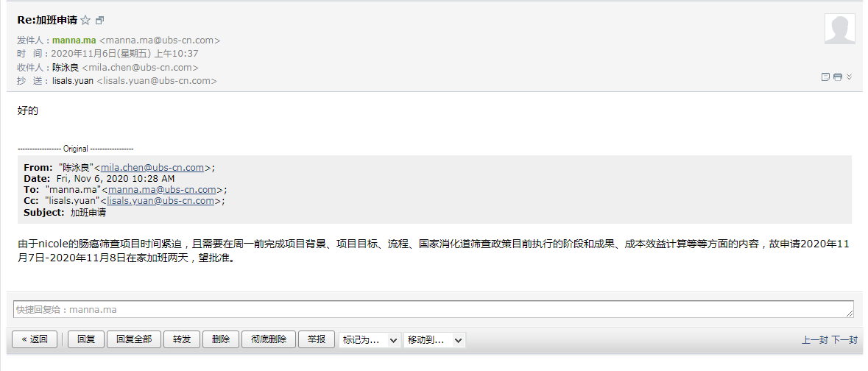Viewport: 868px width, 371px height.
Task: Click the 回复 button
Action: point(86,339)
